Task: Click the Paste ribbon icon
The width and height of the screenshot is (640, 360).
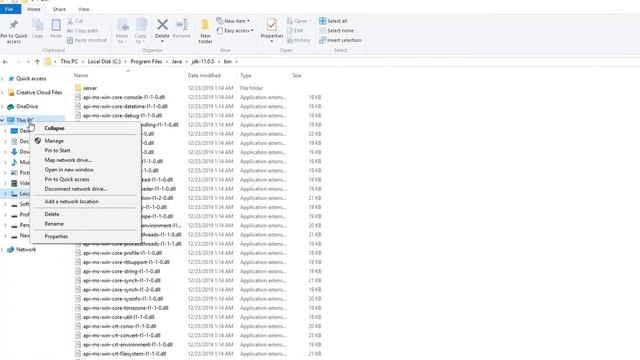Action: point(56,25)
